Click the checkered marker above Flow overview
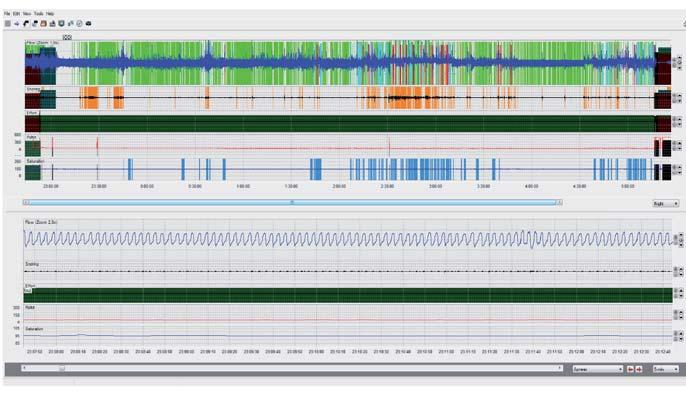Screen dimensions: 686x398 pos(67,38)
